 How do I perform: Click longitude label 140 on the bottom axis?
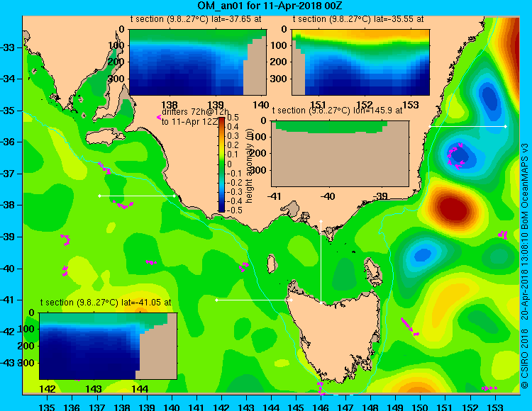172,407
